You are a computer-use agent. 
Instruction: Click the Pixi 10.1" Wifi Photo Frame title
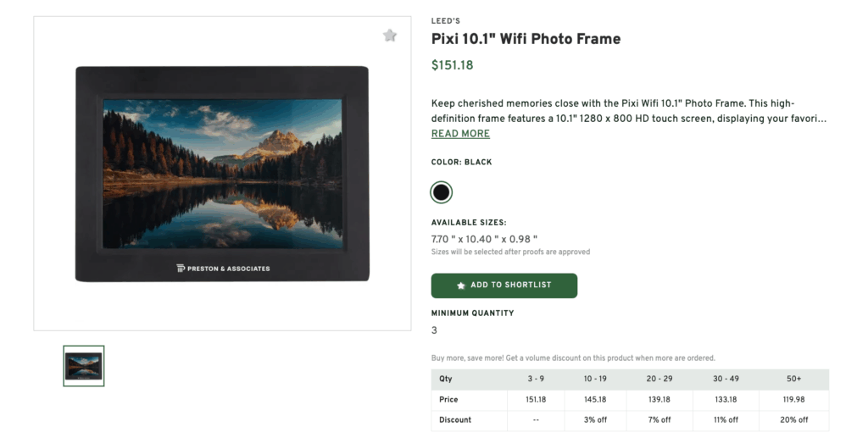526,39
